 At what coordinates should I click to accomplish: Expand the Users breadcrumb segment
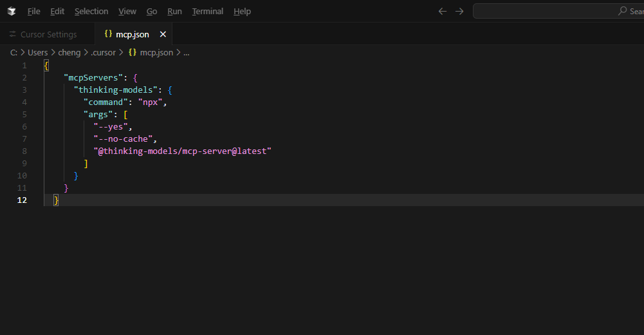coord(38,53)
